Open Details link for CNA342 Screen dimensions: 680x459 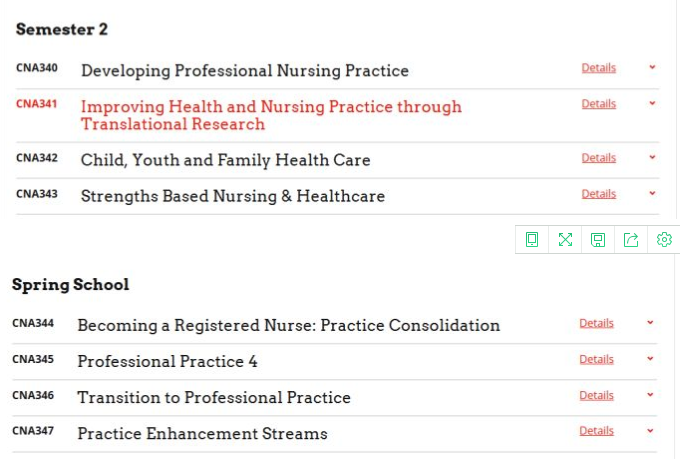[x=599, y=158]
